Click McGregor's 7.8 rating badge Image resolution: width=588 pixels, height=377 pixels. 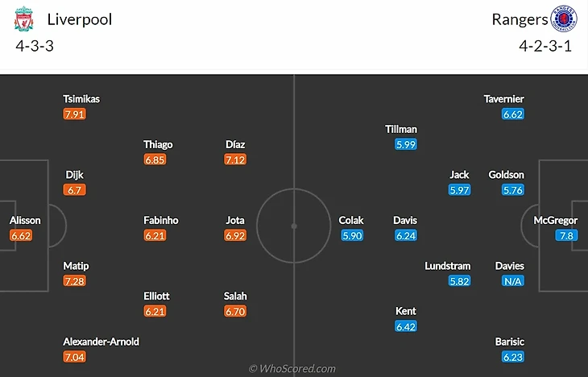pyautogui.click(x=566, y=235)
